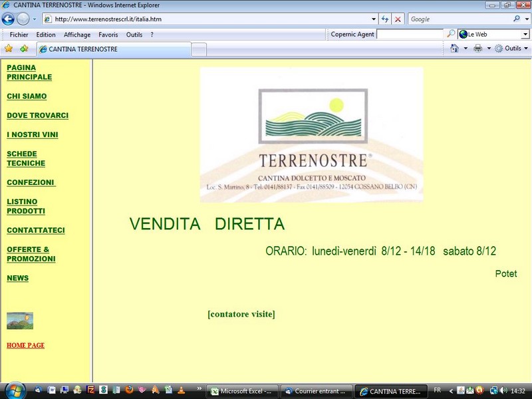Open OFFERTE & PROMOZIONI link
Viewport: 532px width, 399px height.
(x=31, y=254)
